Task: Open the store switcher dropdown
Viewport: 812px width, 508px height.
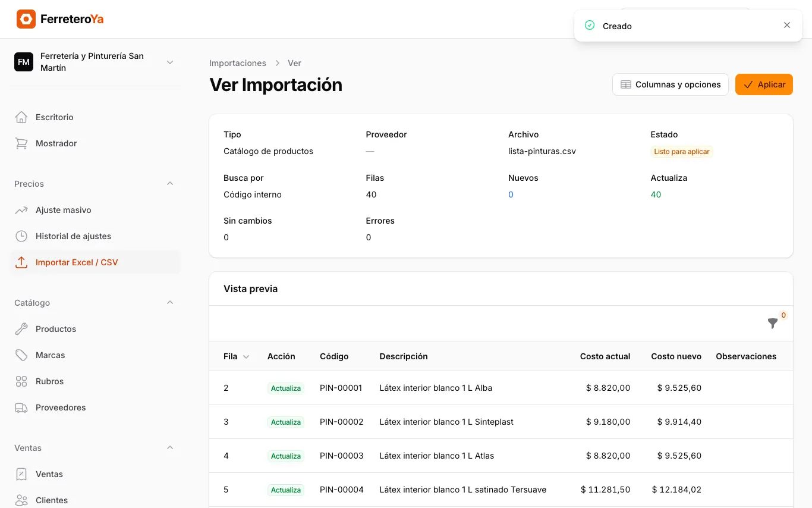Action: pos(170,62)
